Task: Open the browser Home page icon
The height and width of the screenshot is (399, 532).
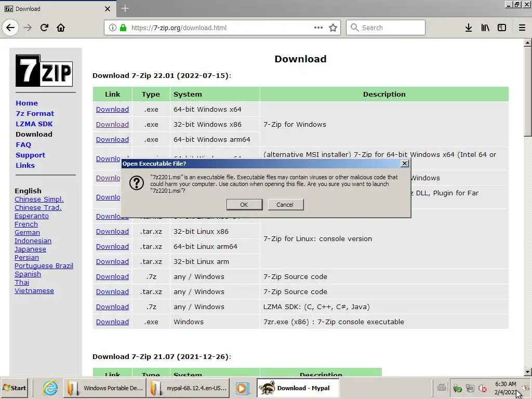Action: click(61, 28)
